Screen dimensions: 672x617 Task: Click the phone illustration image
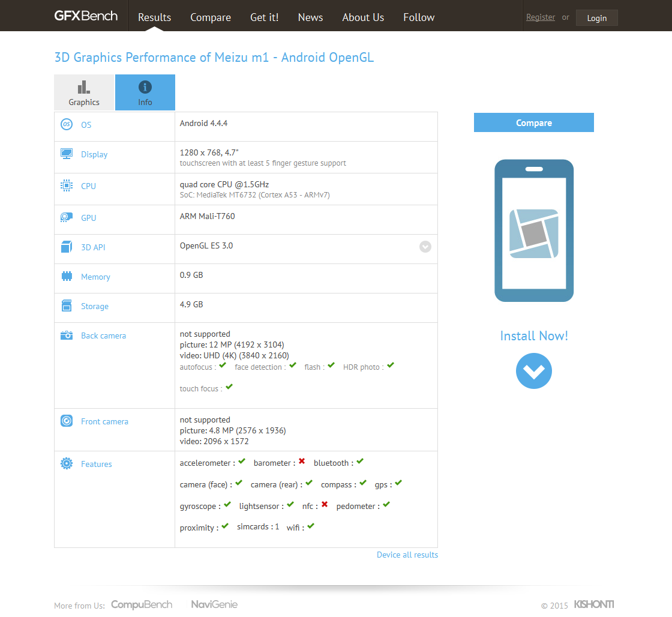534,230
